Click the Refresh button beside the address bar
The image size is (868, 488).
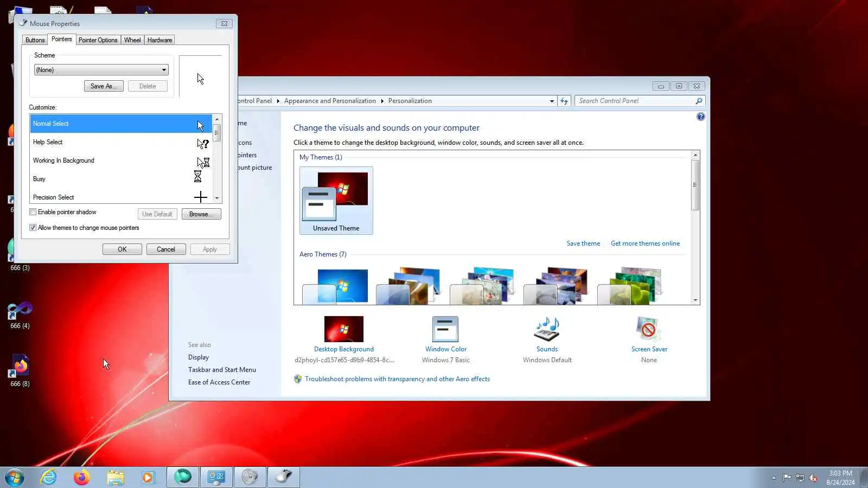coord(564,101)
